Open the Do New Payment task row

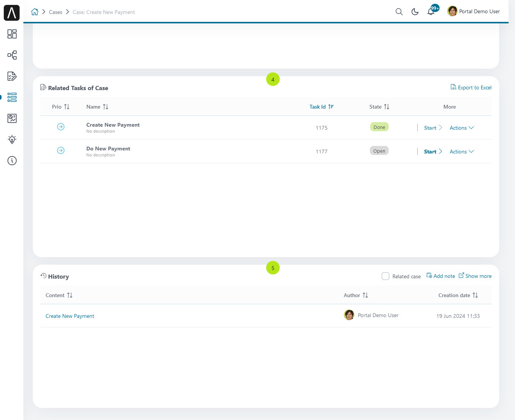coord(266,151)
